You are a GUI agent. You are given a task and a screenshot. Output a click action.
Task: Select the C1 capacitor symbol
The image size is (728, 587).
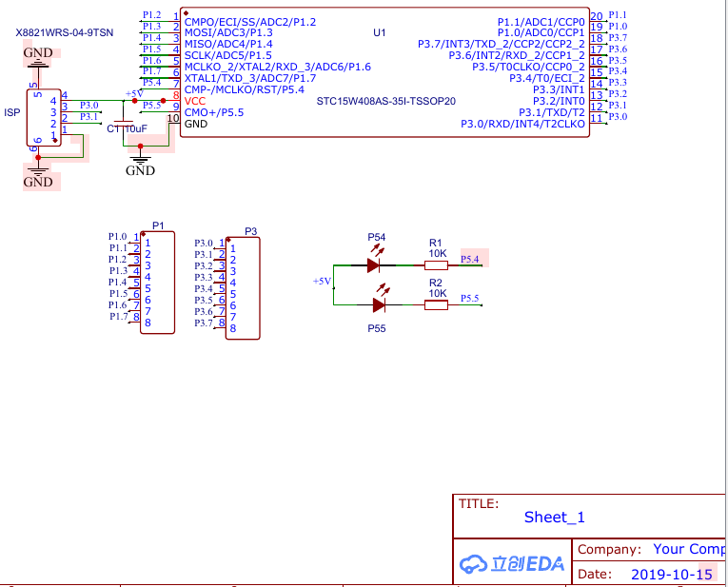pyautogui.click(x=124, y=123)
